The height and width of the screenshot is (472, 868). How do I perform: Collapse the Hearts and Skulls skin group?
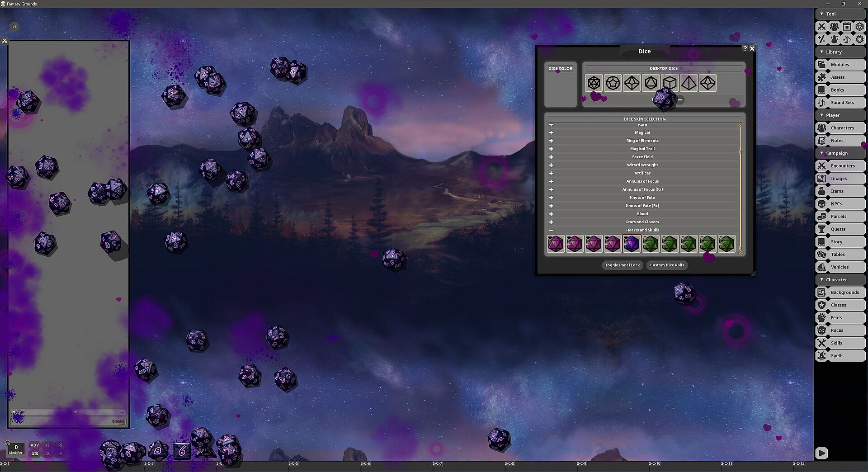[x=551, y=230]
